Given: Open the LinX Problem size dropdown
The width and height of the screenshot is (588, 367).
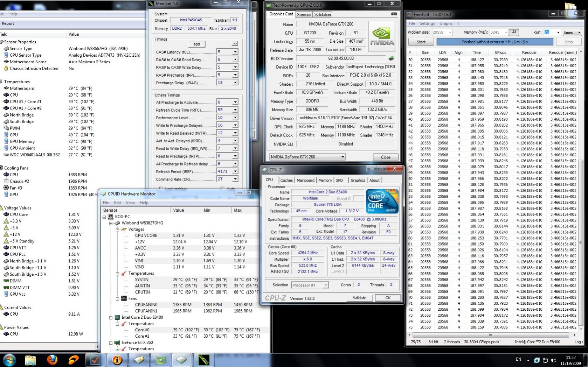Looking at the screenshot, I should coord(450,32).
